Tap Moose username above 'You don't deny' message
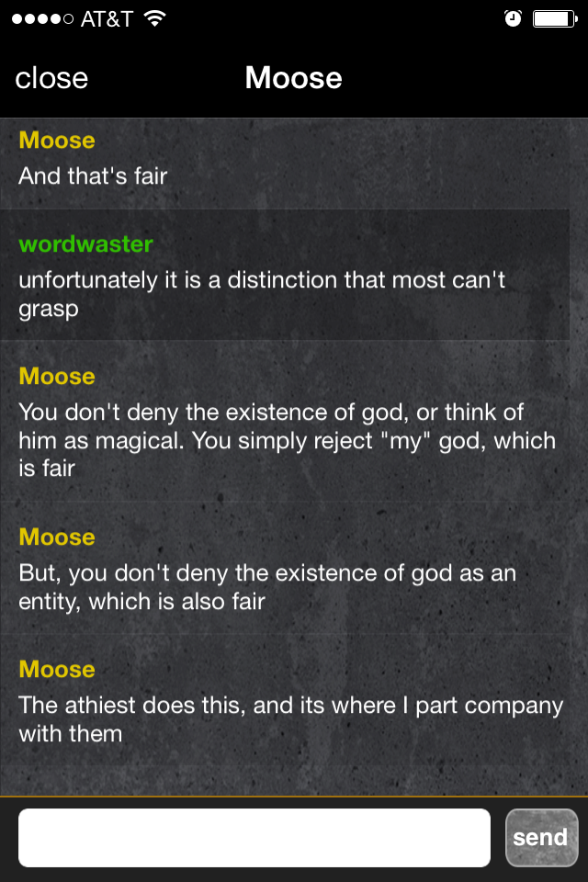Screen dimensions: 588x882 point(57,377)
